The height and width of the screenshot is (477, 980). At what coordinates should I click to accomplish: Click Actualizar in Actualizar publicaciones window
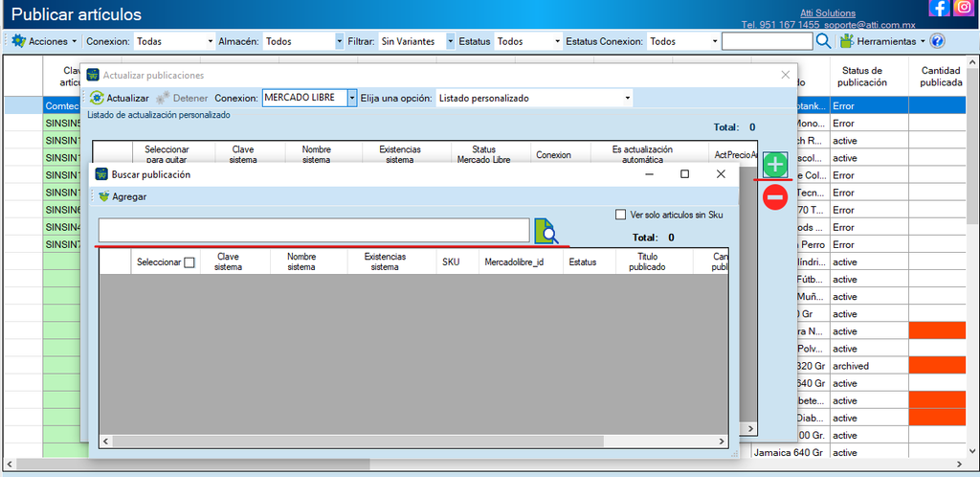pyautogui.click(x=120, y=98)
